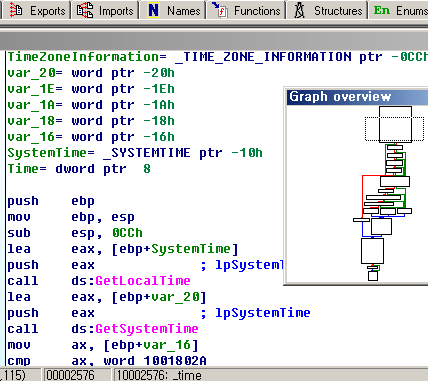
Task: Click the GetLocalTime call target
Action: pos(143,281)
